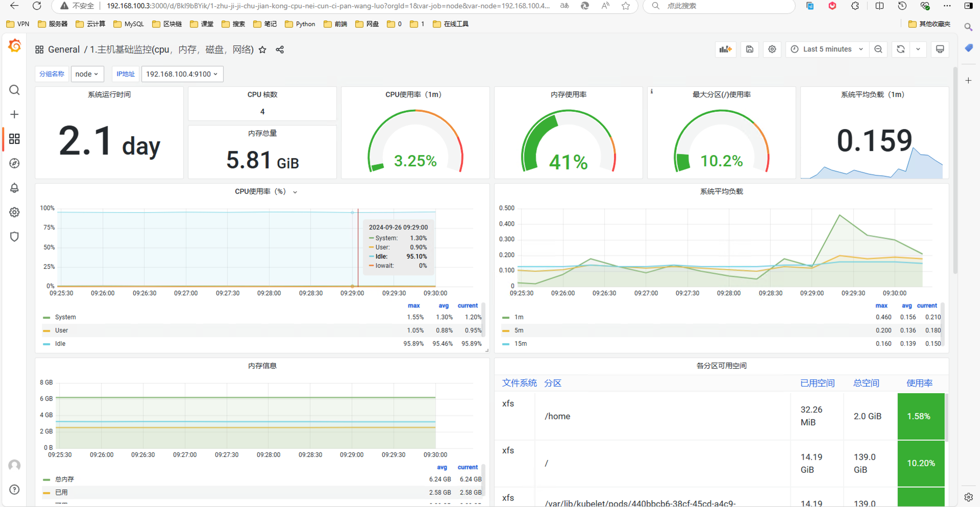This screenshot has height=507, width=980.
Task: Open the Dashboards icon in sidebar
Action: click(x=14, y=139)
